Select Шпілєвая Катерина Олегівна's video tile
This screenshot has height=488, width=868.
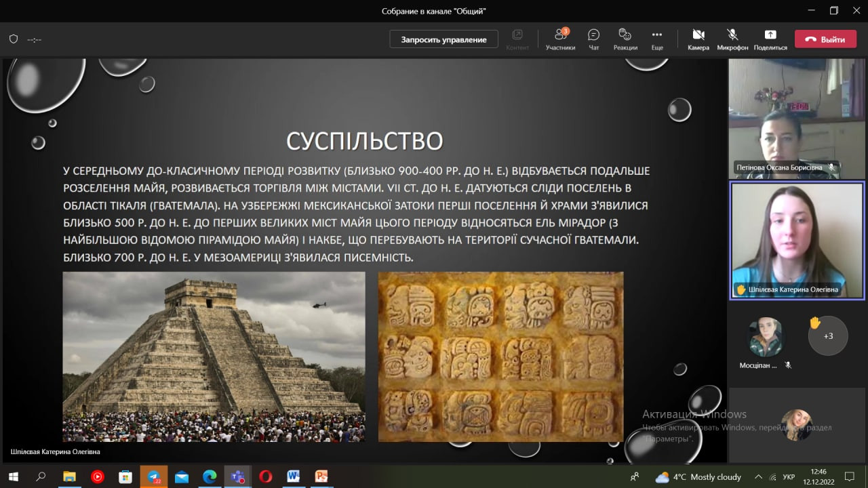(797, 240)
